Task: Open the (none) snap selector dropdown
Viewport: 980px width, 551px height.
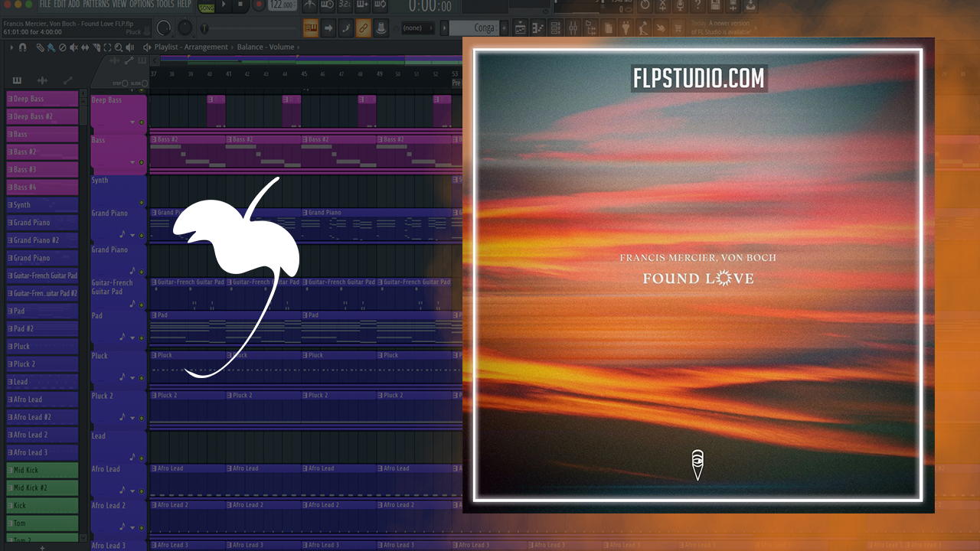Action: point(418,28)
